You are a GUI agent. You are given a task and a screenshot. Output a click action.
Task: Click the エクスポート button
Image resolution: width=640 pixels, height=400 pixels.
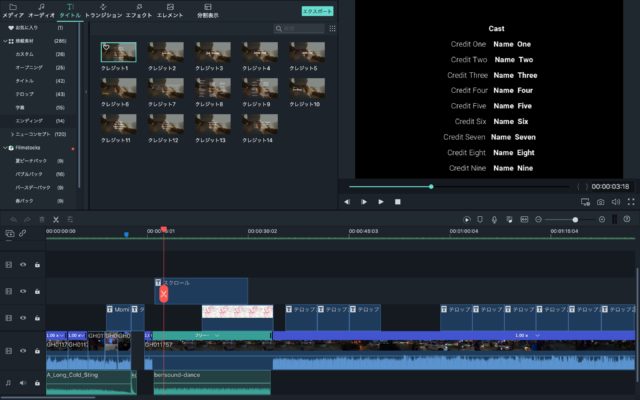point(317,11)
